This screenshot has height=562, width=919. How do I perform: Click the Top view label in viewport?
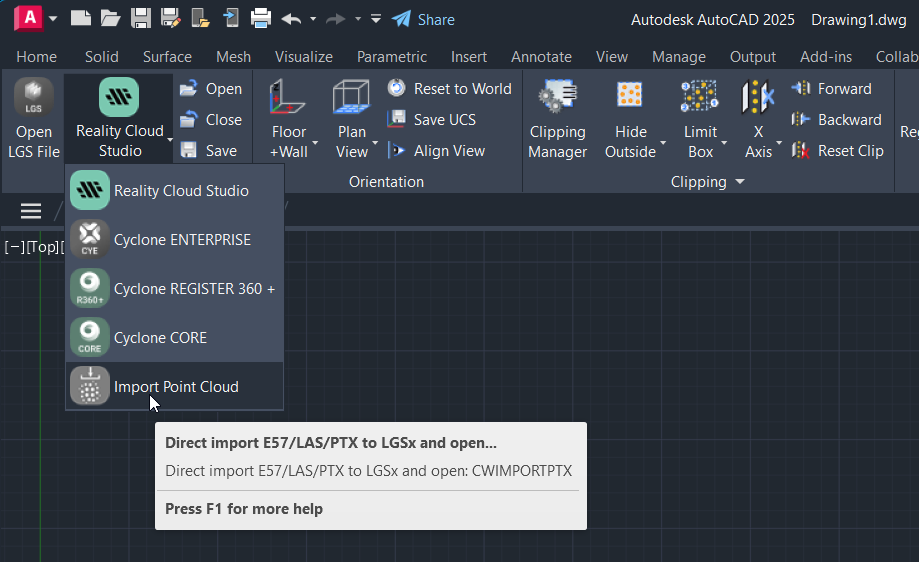tap(44, 247)
